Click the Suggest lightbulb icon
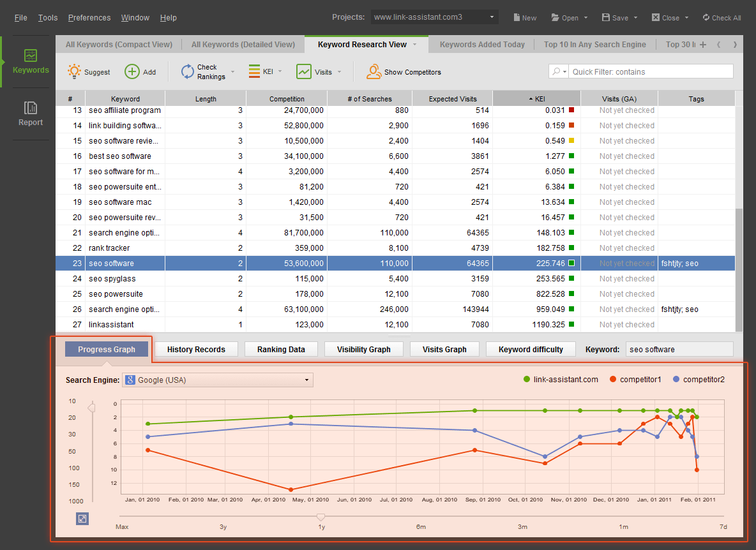This screenshot has height=550, width=756. tap(74, 71)
